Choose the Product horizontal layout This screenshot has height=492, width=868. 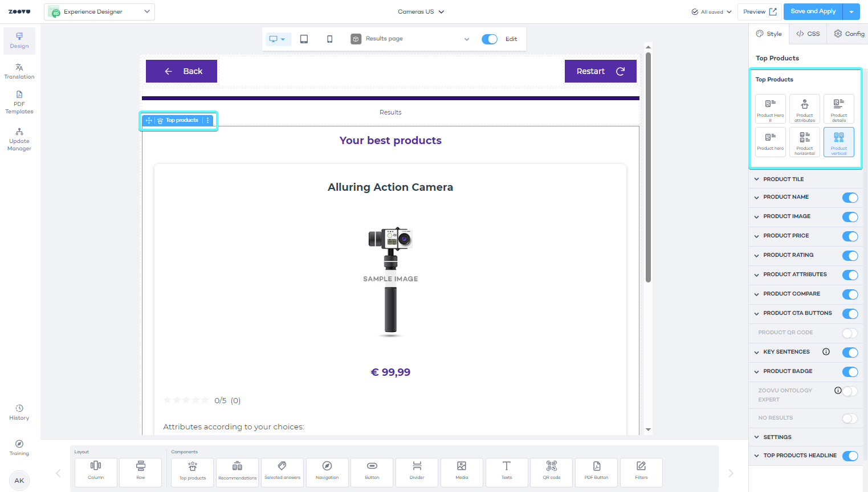coord(804,142)
